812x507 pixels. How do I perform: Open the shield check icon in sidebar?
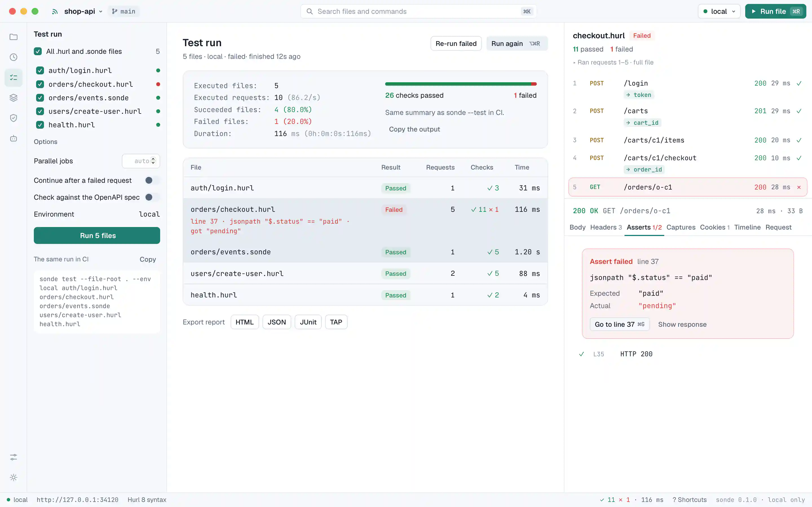(14, 118)
